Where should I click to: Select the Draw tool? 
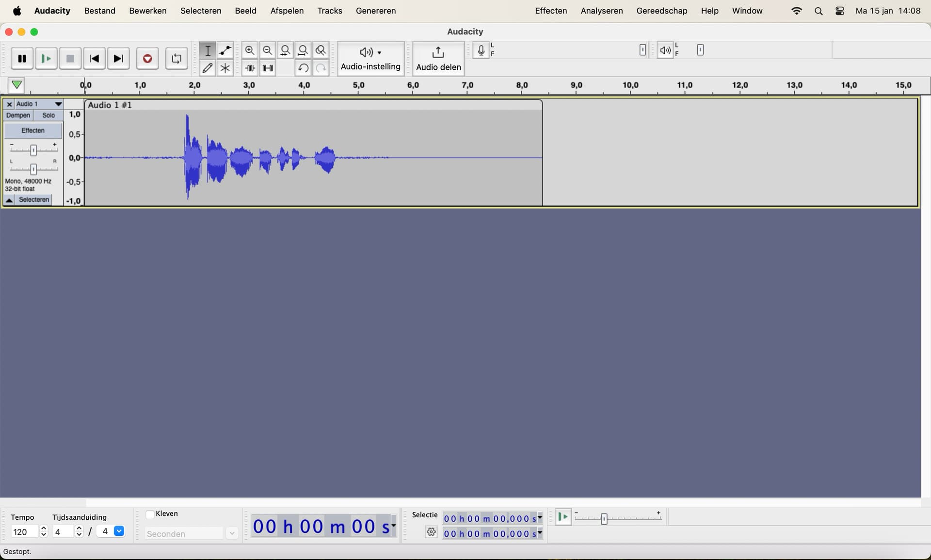pos(208,68)
